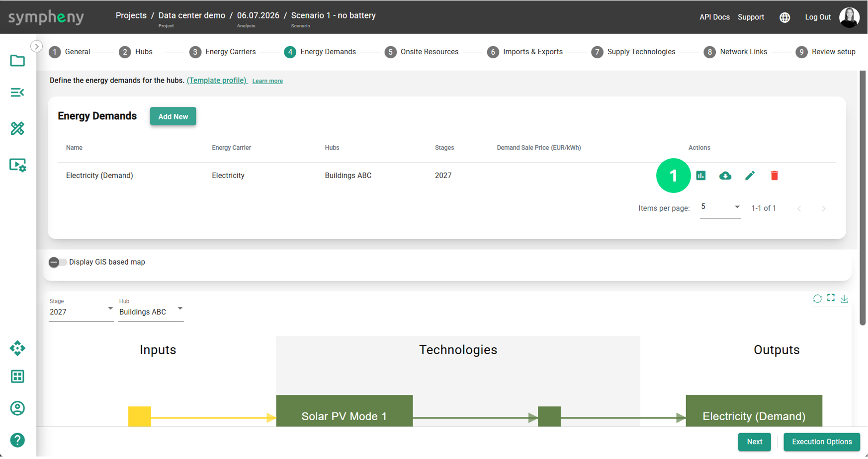Select the Solar PV Mode 1 technology block
Screen dimensions: 868x459
click(x=345, y=412)
